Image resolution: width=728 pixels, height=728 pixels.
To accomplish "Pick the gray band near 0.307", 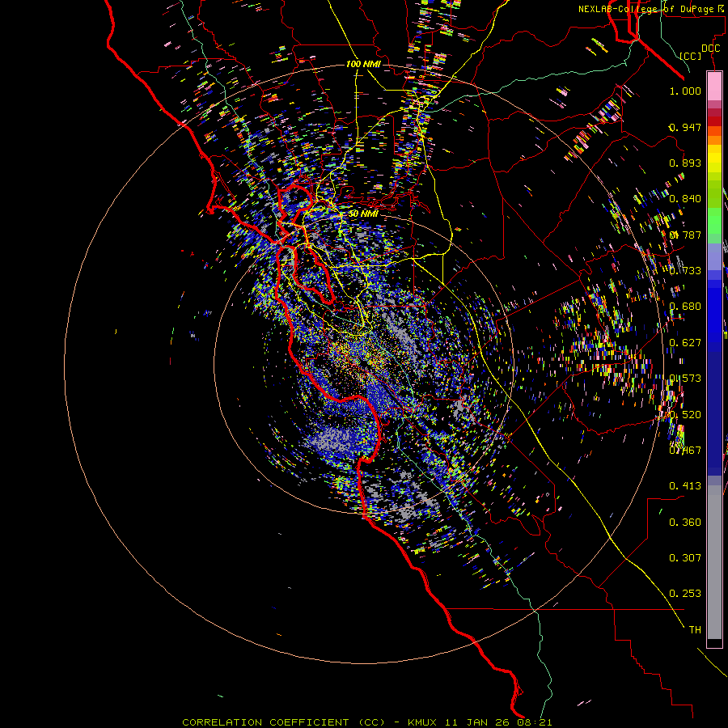I will tap(714, 562).
